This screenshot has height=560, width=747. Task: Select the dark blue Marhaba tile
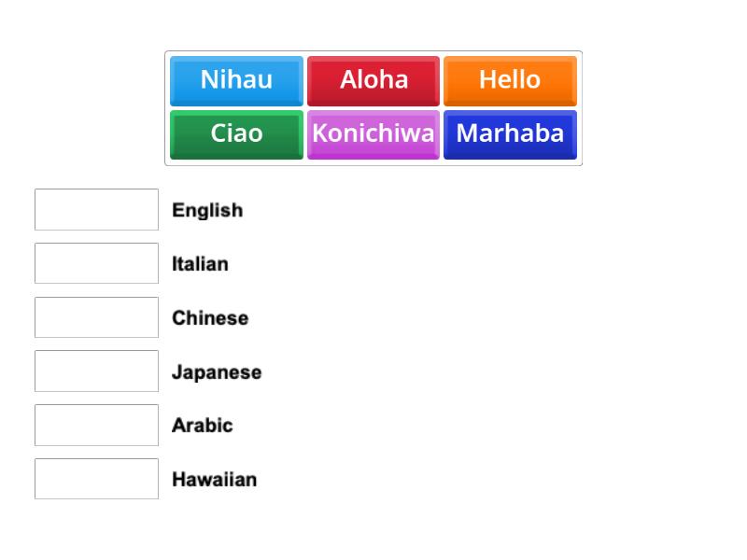pyautogui.click(x=510, y=133)
